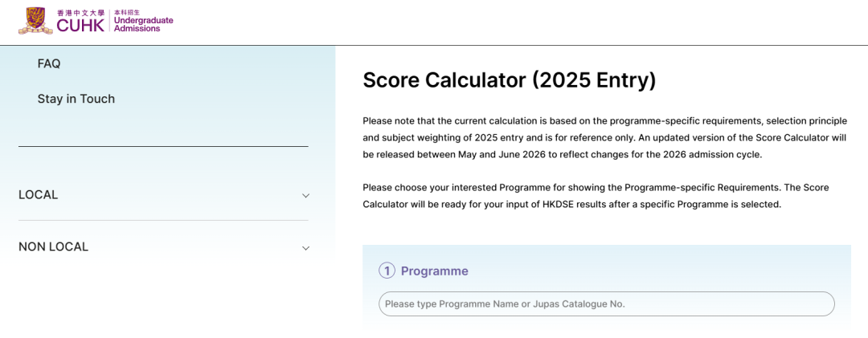Click the paragraph about 2025 entry calculation
Image resolution: width=868 pixels, height=338 pixels.
point(604,137)
